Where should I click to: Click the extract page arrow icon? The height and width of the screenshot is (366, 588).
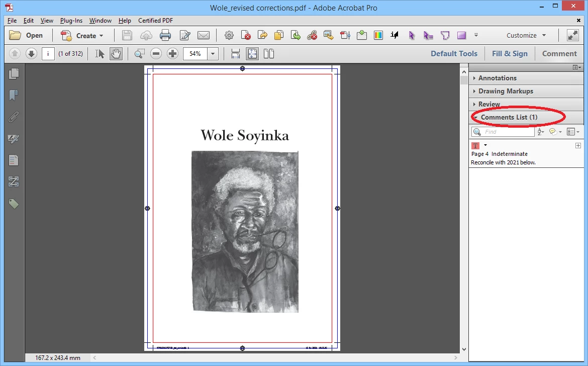pos(262,36)
